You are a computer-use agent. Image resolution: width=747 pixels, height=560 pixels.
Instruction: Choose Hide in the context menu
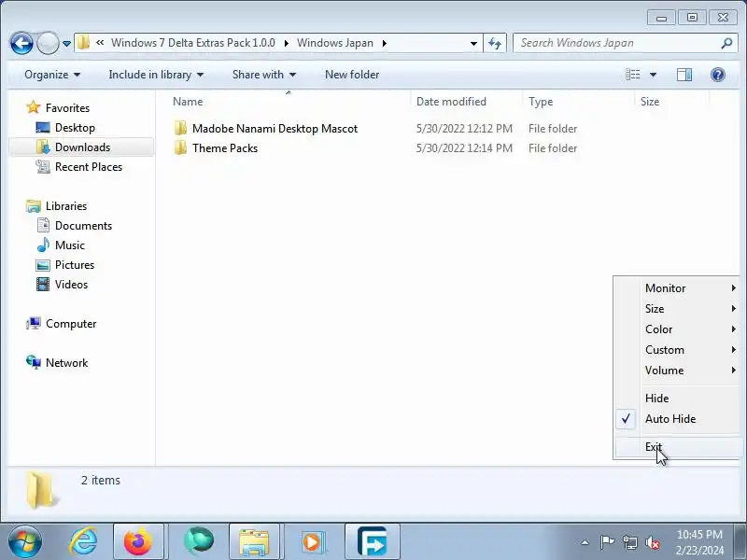[678, 399]
